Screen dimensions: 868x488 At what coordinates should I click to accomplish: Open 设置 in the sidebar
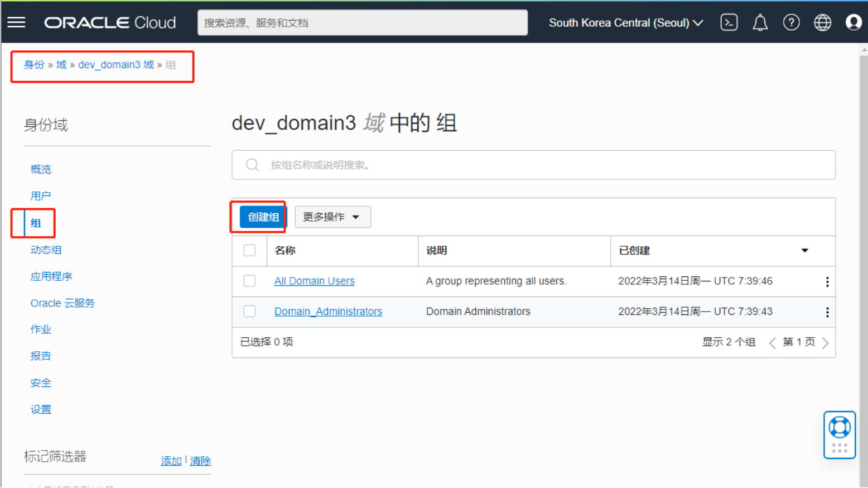click(41, 409)
